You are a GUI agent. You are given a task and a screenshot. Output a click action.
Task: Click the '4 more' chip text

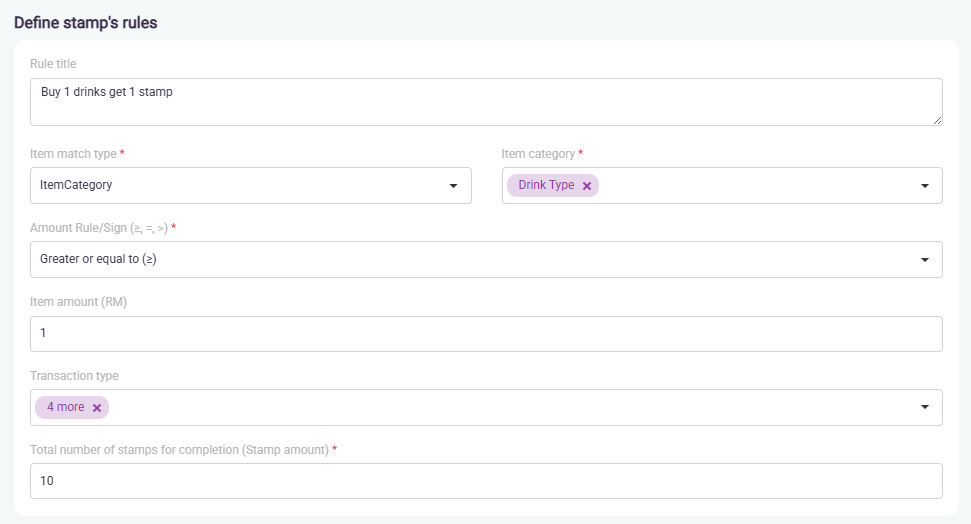[65, 408]
